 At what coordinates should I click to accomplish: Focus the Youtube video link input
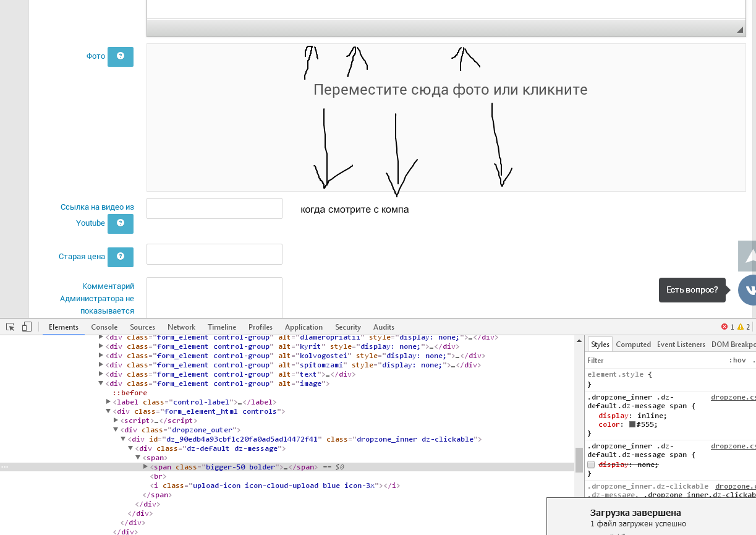tap(214, 208)
